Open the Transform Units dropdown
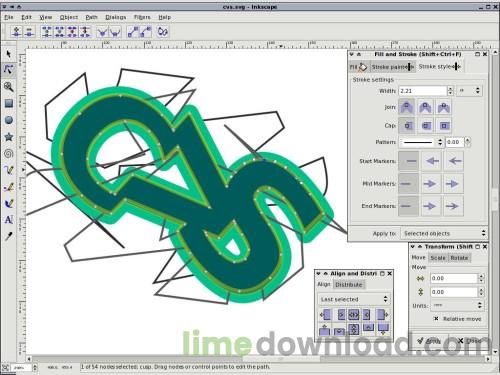 pos(457,305)
